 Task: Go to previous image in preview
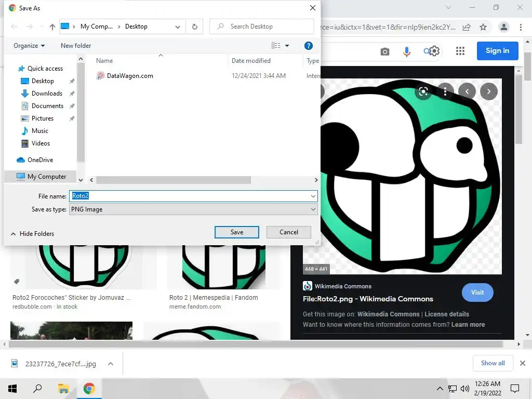click(467, 91)
